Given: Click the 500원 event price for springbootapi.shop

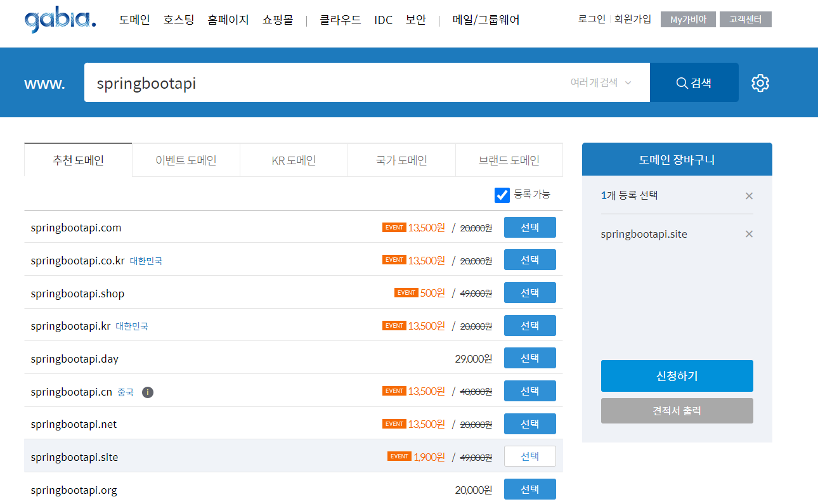Looking at the screenshot, I should coord(432,293).
